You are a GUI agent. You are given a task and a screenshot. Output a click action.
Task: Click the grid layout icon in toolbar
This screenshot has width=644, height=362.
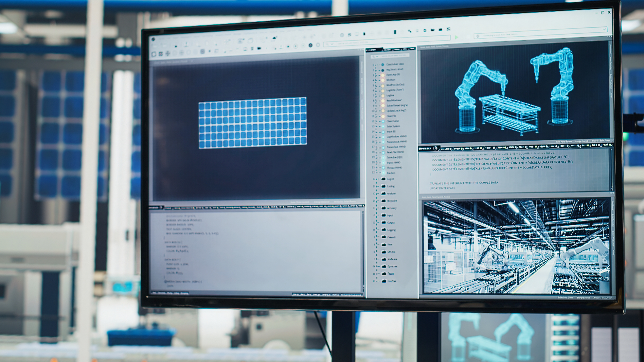161,54
